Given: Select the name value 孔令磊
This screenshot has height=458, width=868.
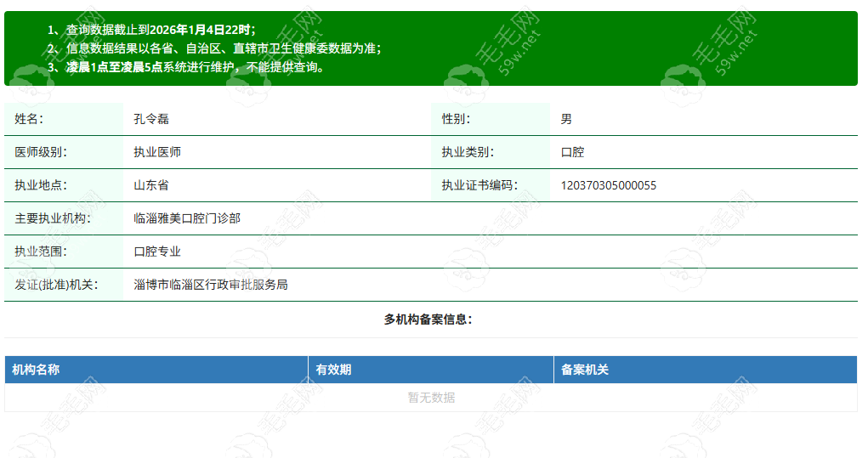Looking at the screenshot, I should [151, 119].
